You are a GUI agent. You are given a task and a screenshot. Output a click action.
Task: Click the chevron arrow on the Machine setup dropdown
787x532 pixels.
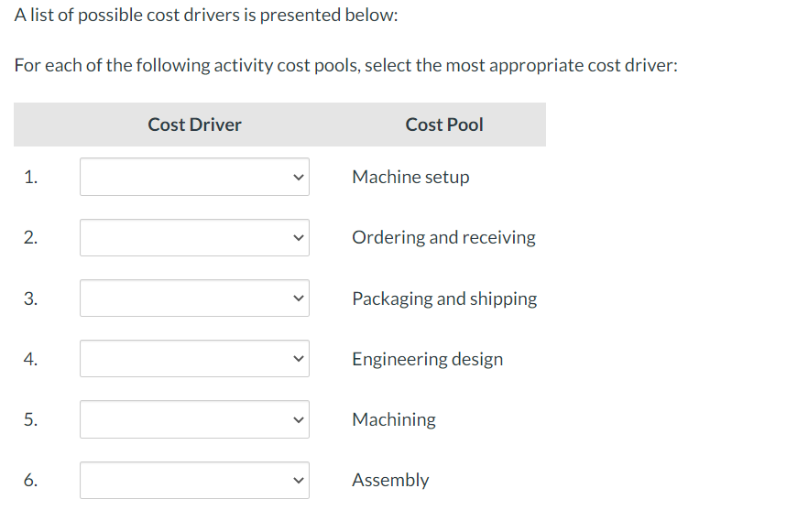(297, 177)
